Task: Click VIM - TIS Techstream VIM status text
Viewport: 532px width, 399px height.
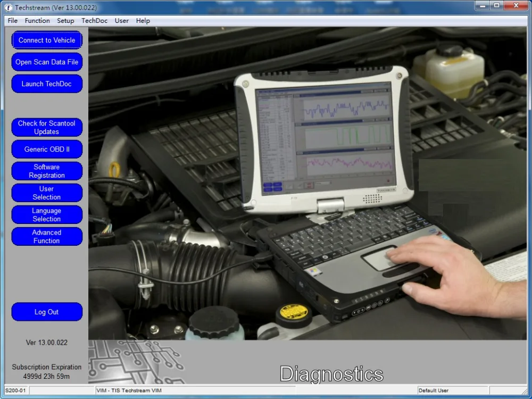Action: [129, 390]
